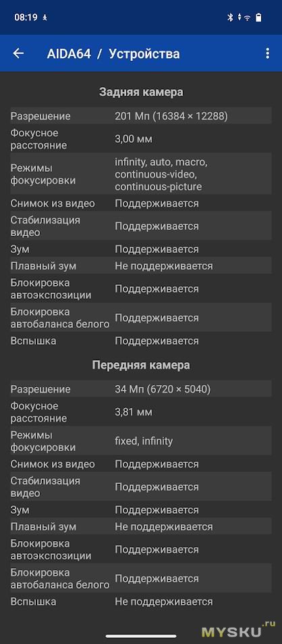Tap the back arrow in header
This screenshot has width=282, height=644.
pyautogui.click(x=18, y=53)
